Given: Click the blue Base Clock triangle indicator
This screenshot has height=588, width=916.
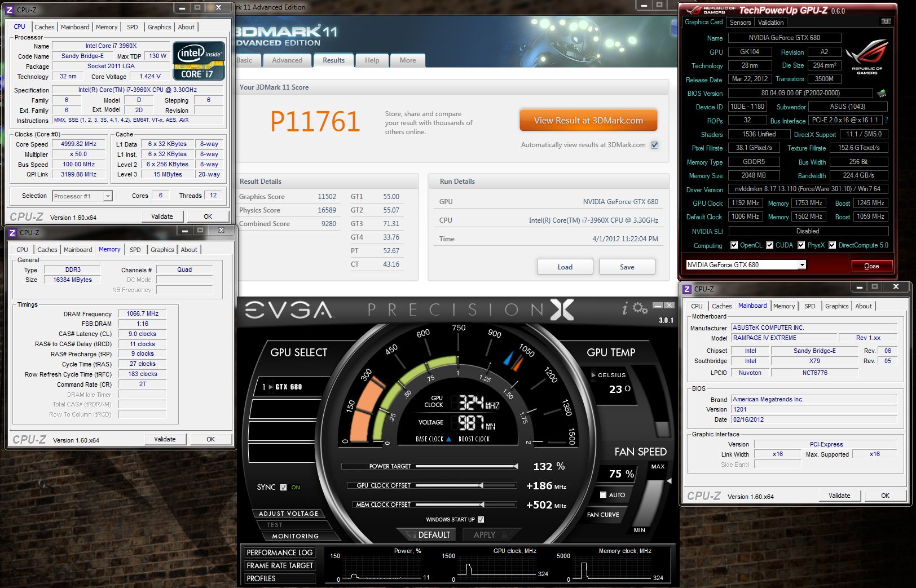Looking at the screenshot, I should tap(448, 439).
